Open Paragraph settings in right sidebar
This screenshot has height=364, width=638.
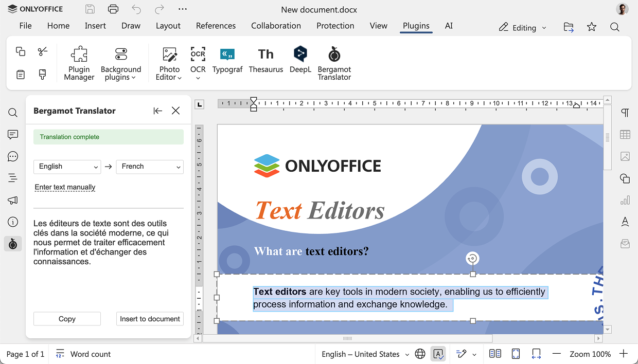pos(625,113)
